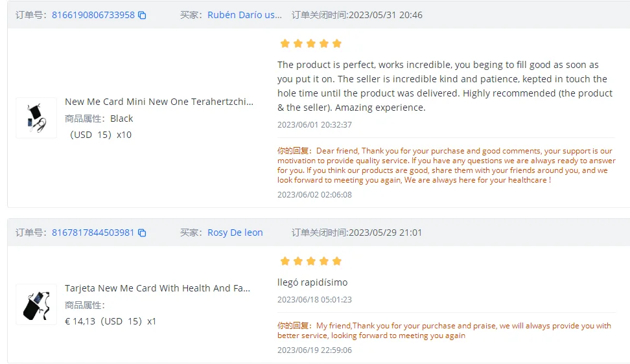The height and width of the screenshot is (364, 630).
Task: Click the first star of Rosy's review rating
Action: 285,261
